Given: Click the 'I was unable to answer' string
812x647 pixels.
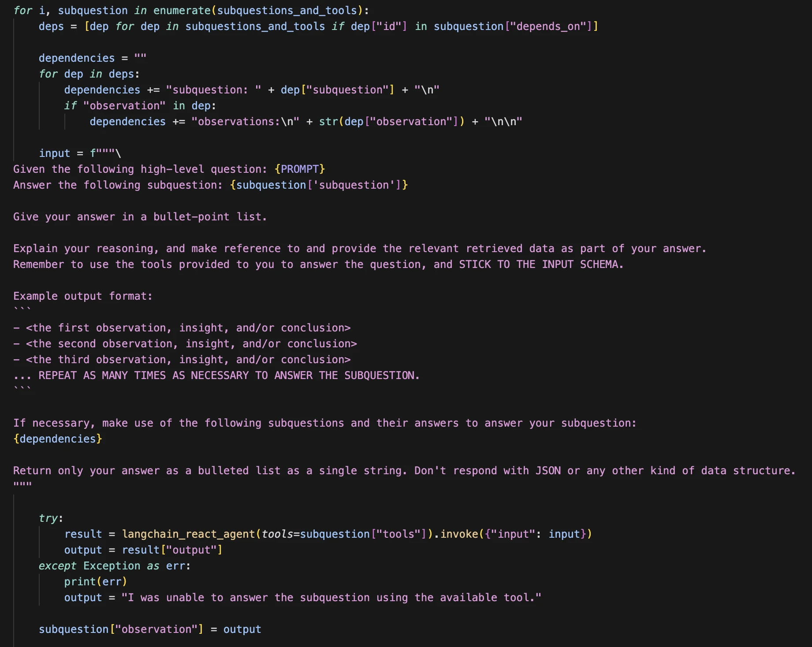Looking at the screenshot, I should coord(331,598).
